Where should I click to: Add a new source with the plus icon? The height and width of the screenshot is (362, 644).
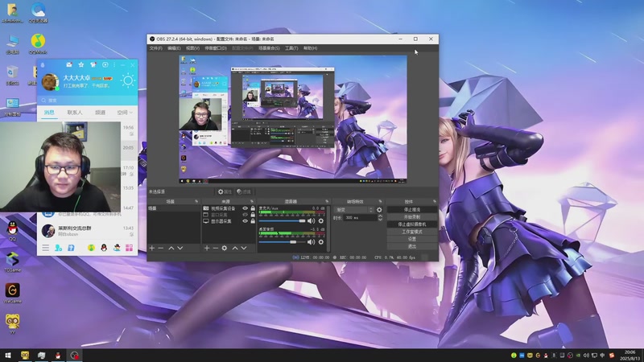point(207,248)
